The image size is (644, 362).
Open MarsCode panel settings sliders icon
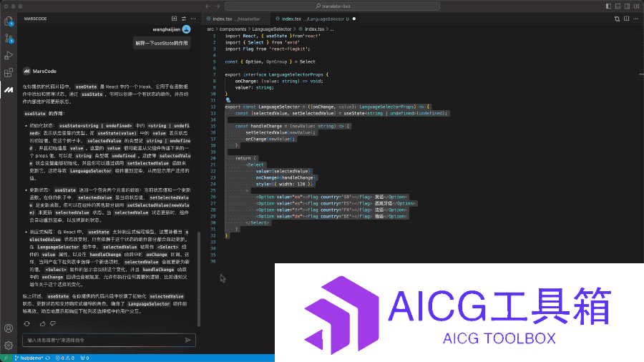(x=184, y=19)
